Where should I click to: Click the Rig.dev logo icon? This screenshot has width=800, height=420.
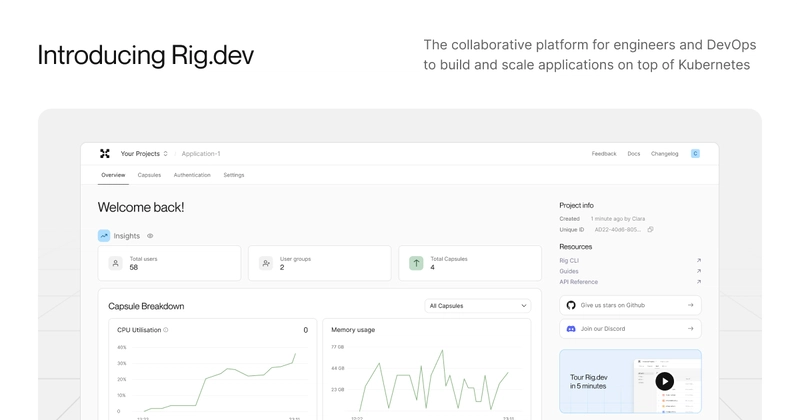[x=105, y=154]
